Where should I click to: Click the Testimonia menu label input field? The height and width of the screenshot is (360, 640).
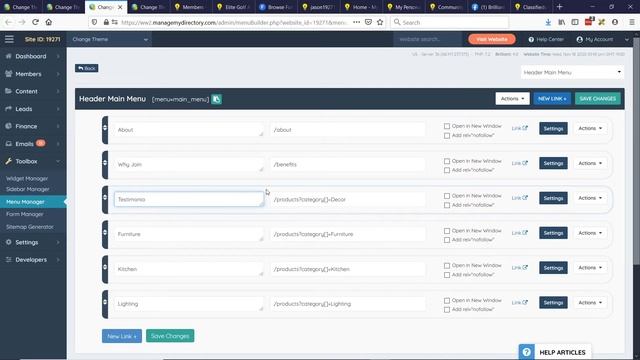[189, 199]
